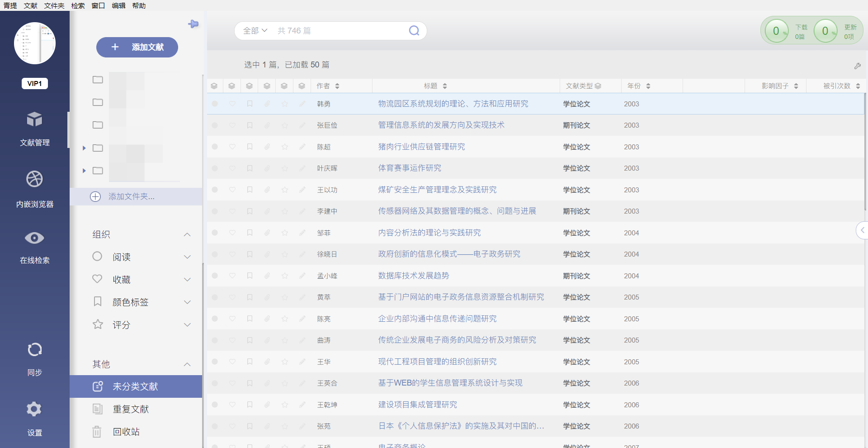
Task: Open the 内嵌浏览器 embedded browser
Action: tap(34, 189)
